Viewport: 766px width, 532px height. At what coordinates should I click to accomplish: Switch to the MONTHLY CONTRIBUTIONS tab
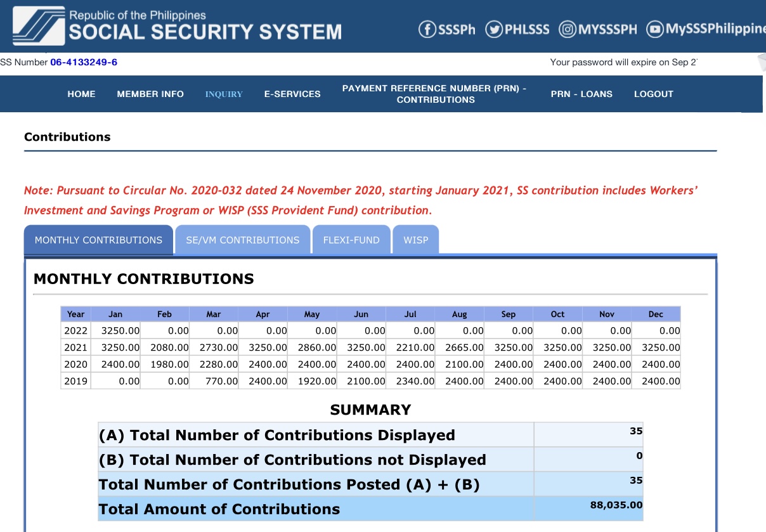point(98,240)
